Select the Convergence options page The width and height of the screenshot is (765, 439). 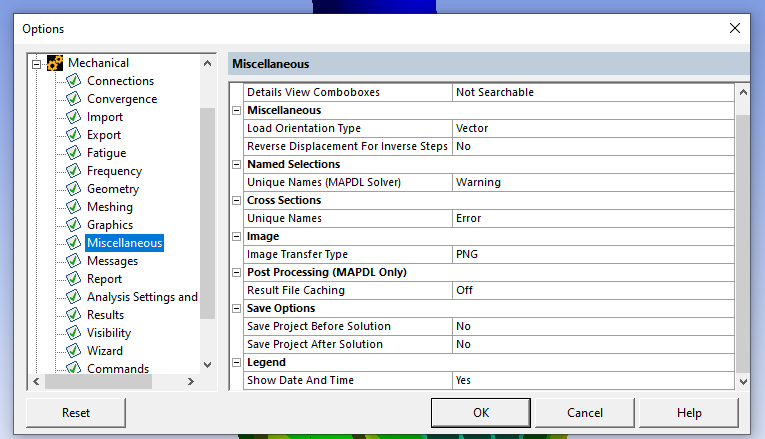click(122, 99)
